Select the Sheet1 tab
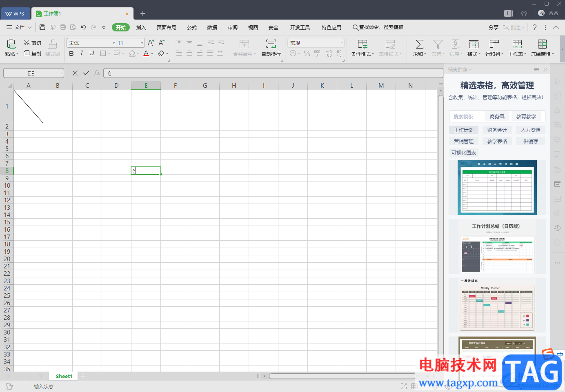This screenshot has width=565, height=392. pos(64,376)
